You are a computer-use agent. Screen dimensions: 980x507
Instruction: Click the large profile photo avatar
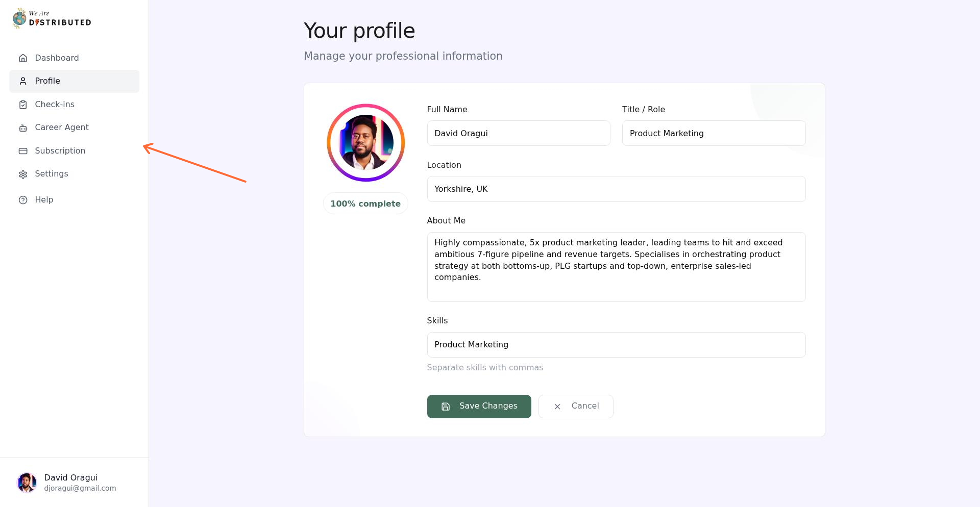point(366,143)
